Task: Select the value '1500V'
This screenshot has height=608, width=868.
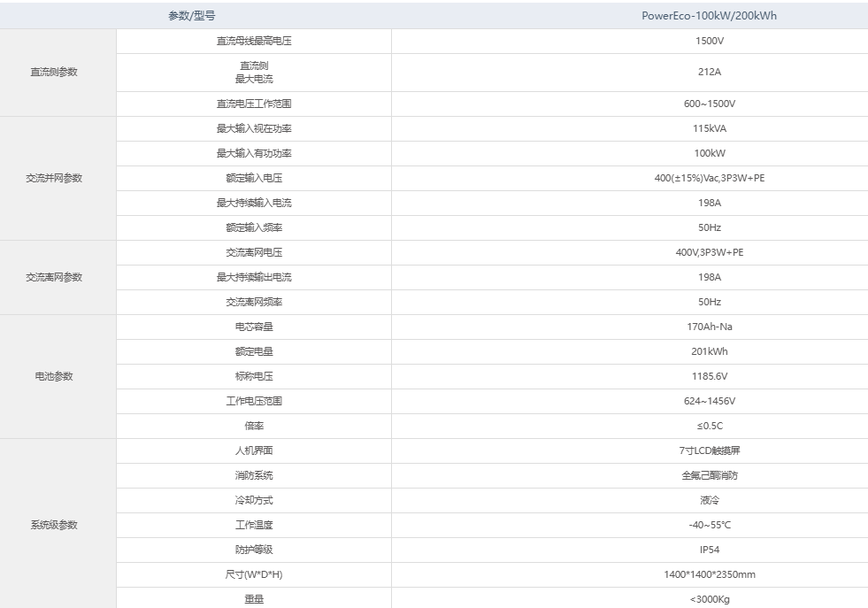Action: tap(710, 41)
